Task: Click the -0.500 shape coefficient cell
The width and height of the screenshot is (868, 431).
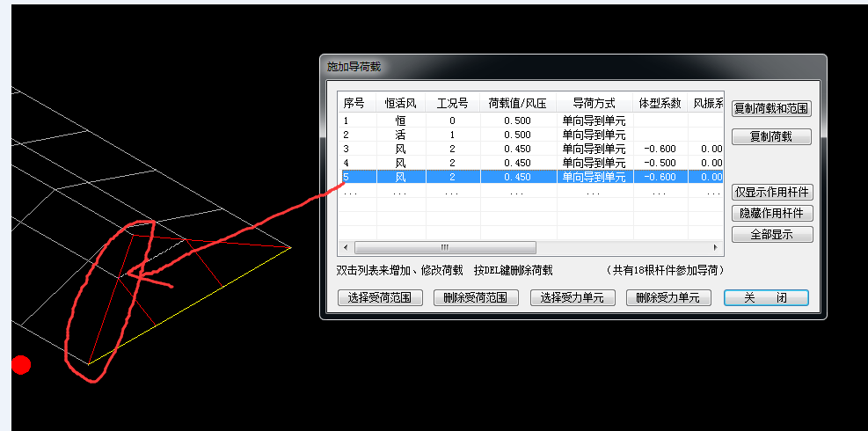Action: point(660,163)
